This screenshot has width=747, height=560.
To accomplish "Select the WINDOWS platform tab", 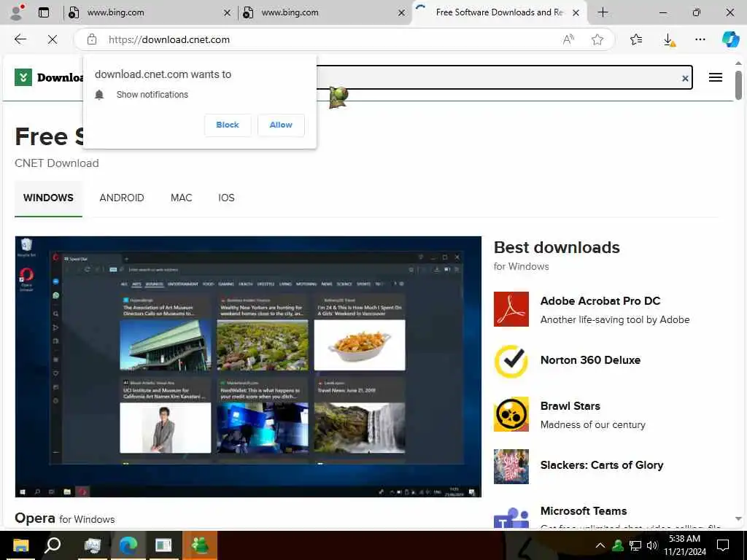I will 48,198.
